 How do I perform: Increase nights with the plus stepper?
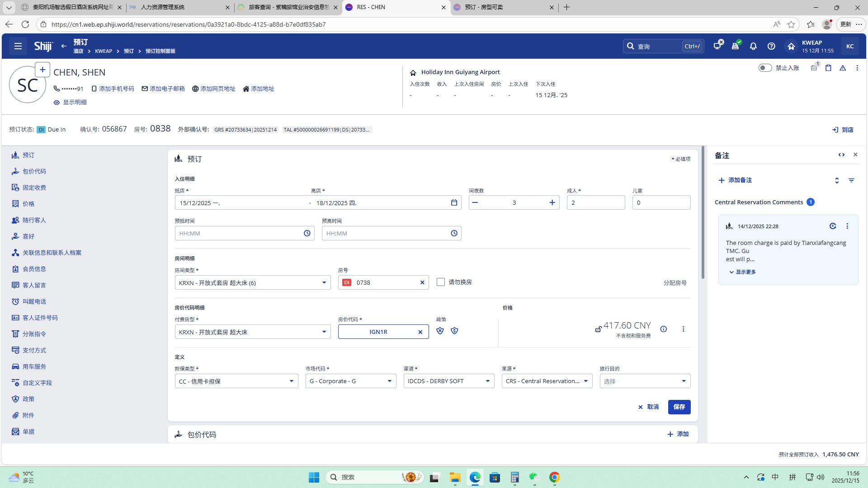pyautogui.click(x=552, y=203)
